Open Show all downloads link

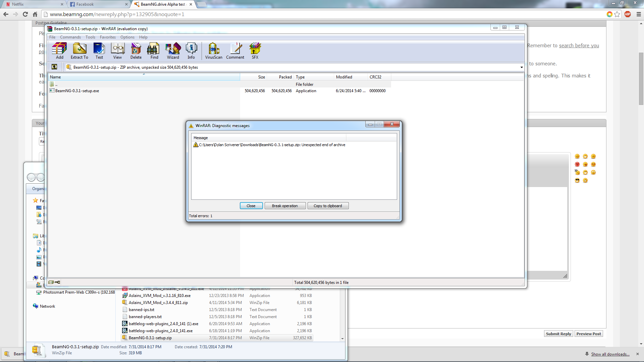pyautogui.click(x=610, y=354)
